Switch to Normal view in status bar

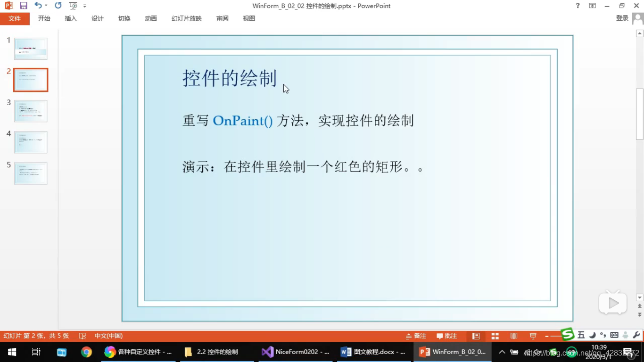tap(476, 336)
